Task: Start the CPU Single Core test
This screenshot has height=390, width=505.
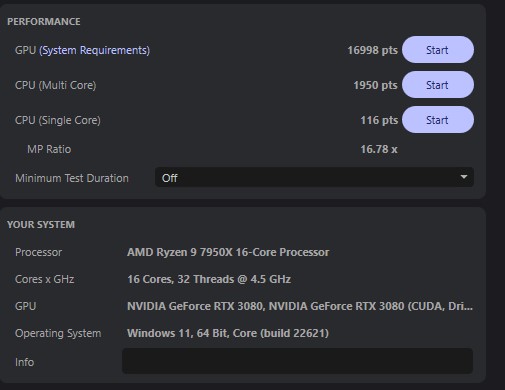Action: click(x=438, y=120)
